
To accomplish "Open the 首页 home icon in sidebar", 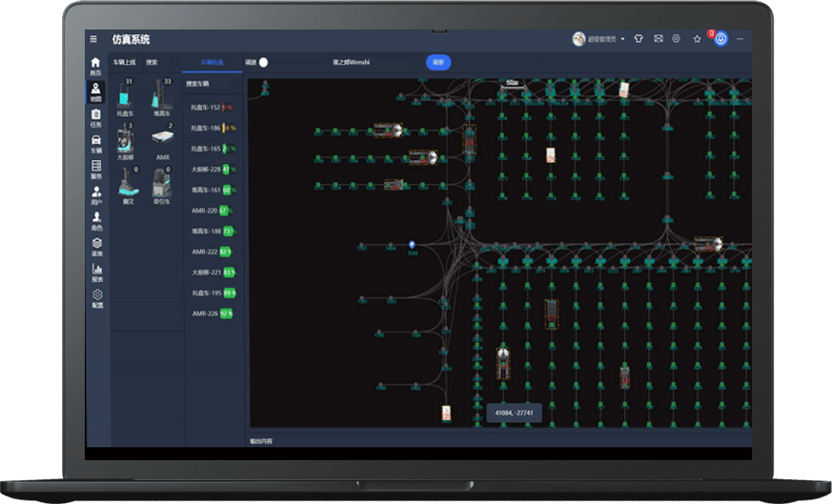I will click(x=95, y=65).
